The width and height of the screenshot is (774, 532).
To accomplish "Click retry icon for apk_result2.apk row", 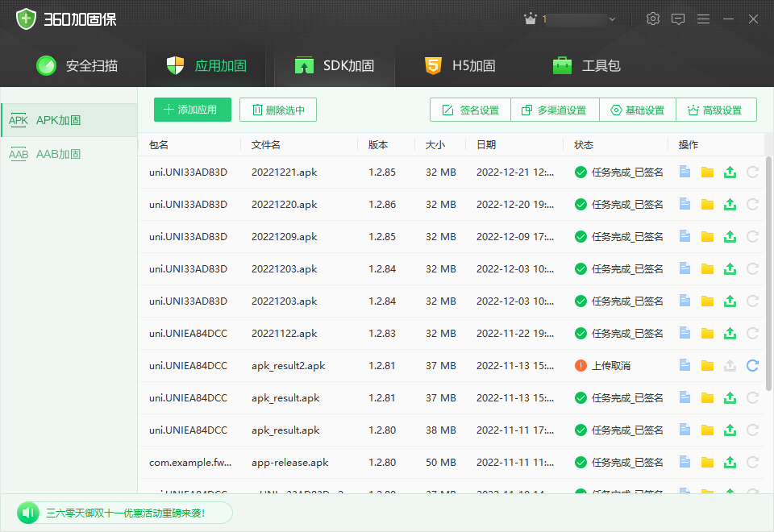I will [752, 365].
